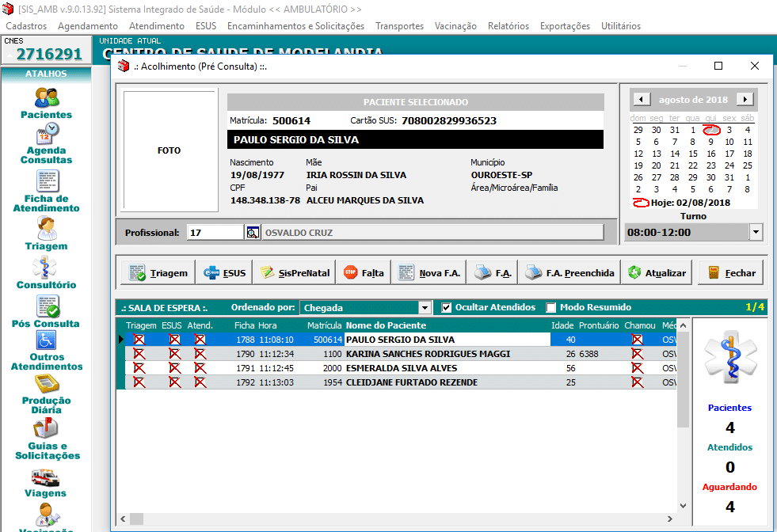Uncheck Ocultar Atendidos checkbox
Screen dimensions: 777x532
tap(447, 307)
